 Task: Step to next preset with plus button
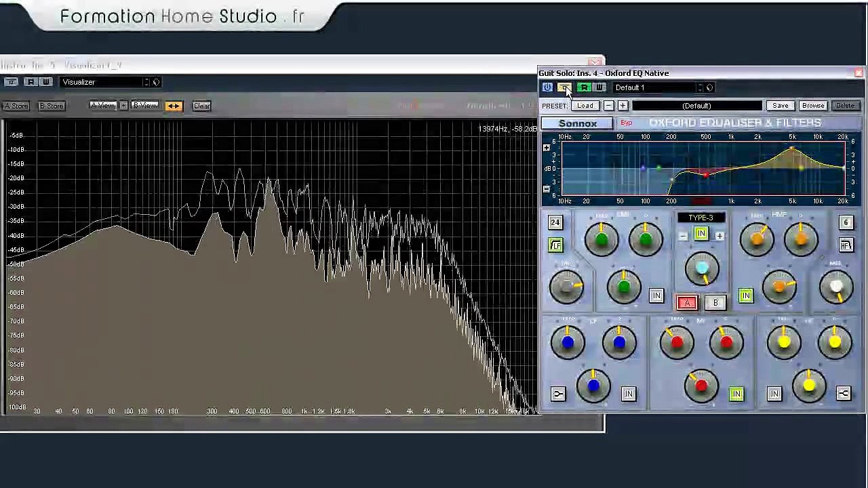point(623,106)
